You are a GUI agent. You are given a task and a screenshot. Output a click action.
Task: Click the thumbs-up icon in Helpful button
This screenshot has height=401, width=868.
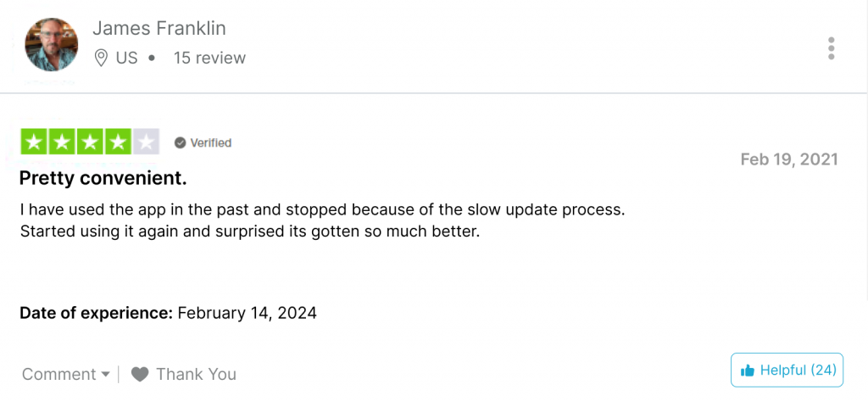tap(748, 370)
